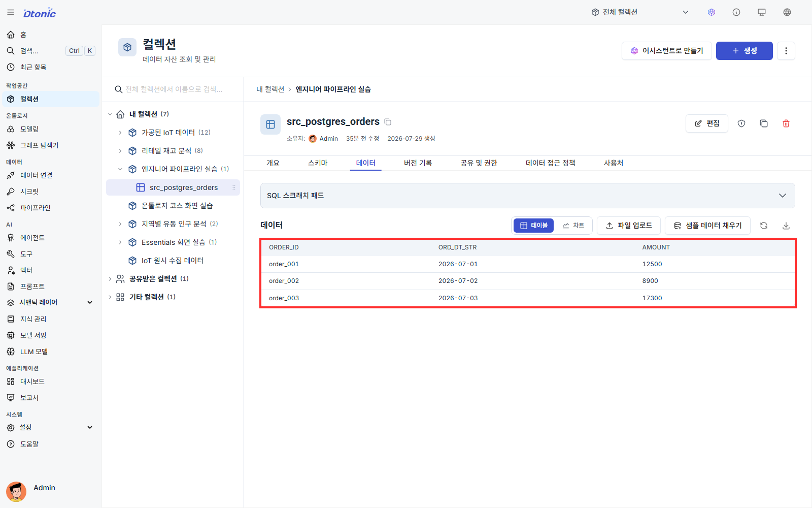Screen dimensions: 812x508
Task: Switch to the 공유 및 권한 tab
Action: pyautogui.click(x=479, y=163)
